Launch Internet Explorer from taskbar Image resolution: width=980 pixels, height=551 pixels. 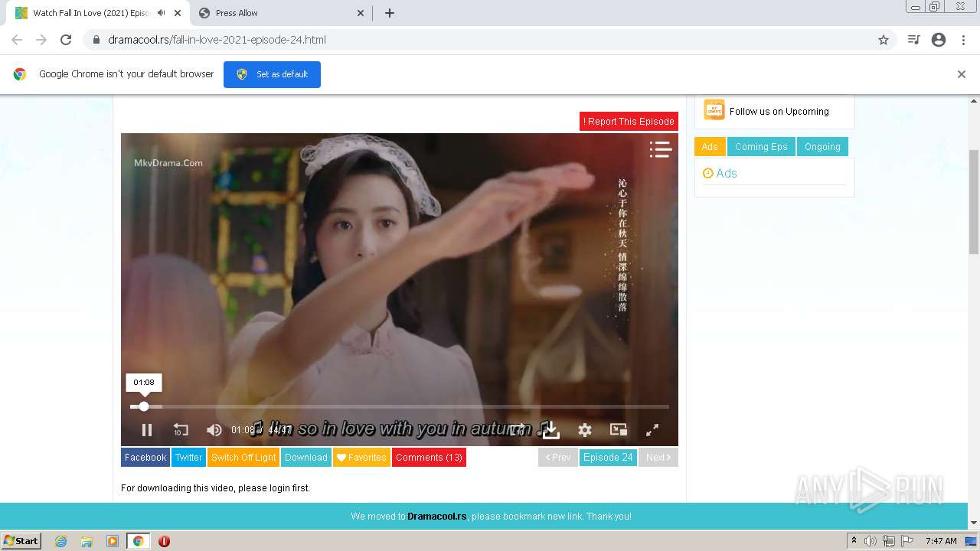61,541
